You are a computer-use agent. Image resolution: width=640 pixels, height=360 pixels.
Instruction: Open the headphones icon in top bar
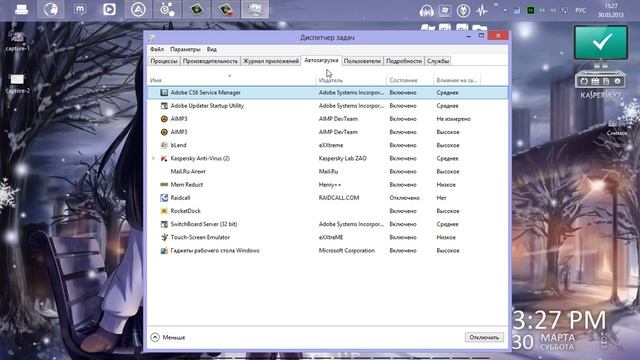click(427, 11)
